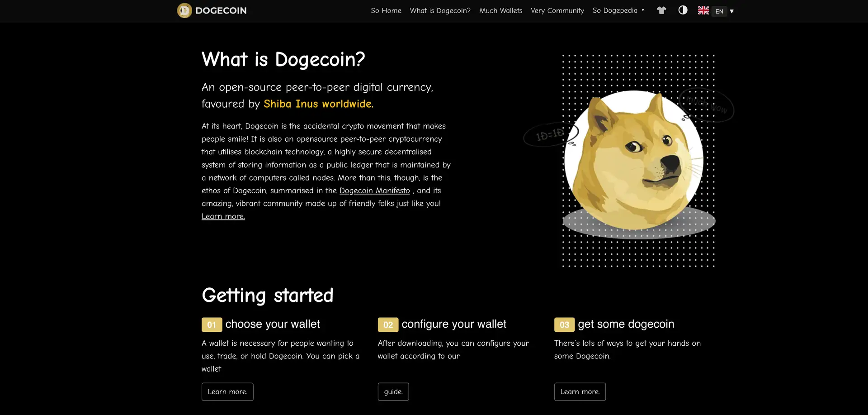Click the Shiba Inu Doge illustration

pos(633,159)
